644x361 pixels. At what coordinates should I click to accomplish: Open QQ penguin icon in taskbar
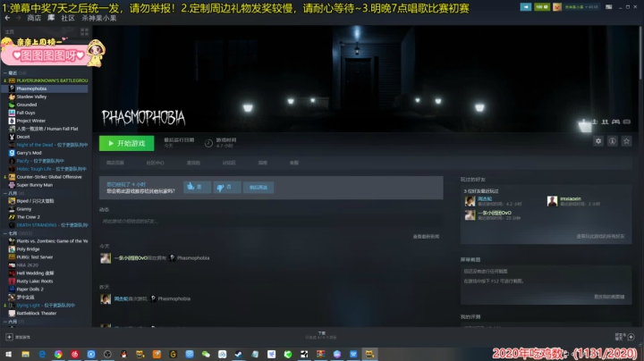coord(123,354)
